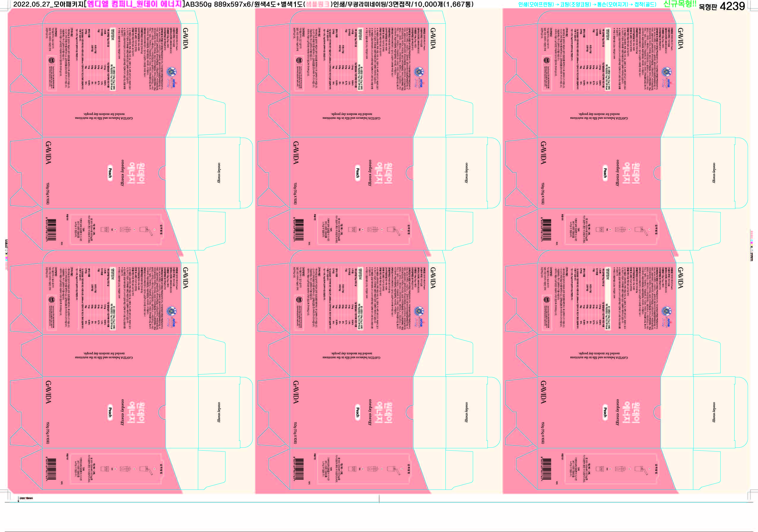Image resolution: width=758 pixels, height=532 pixels.
Task: Click the 2022.05.27 date in header
Action: [x=32, y=4]
